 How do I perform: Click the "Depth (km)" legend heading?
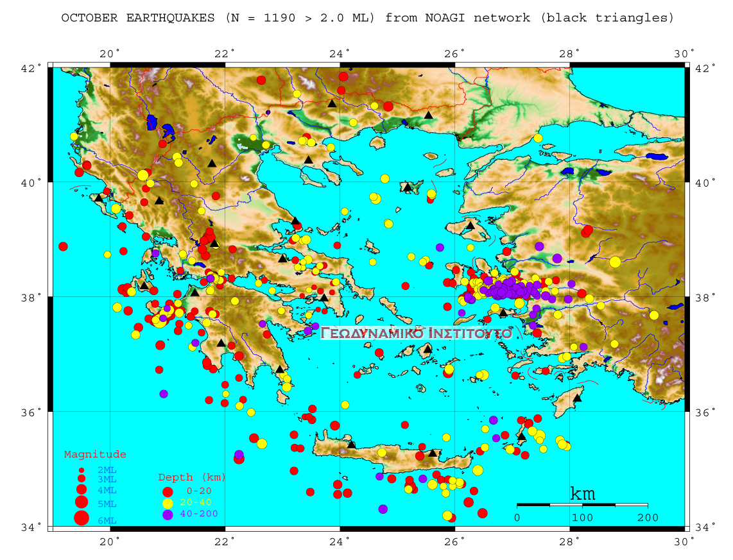(192, 477)
